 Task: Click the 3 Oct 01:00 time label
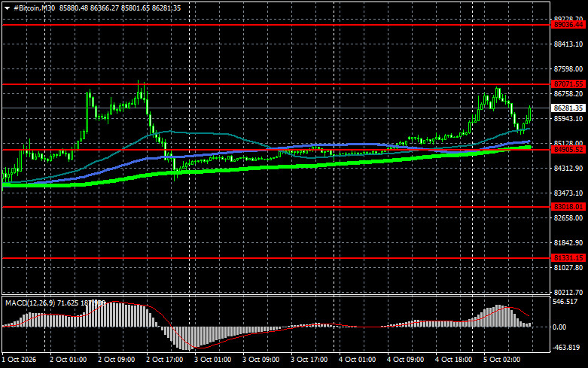point(212,360)
